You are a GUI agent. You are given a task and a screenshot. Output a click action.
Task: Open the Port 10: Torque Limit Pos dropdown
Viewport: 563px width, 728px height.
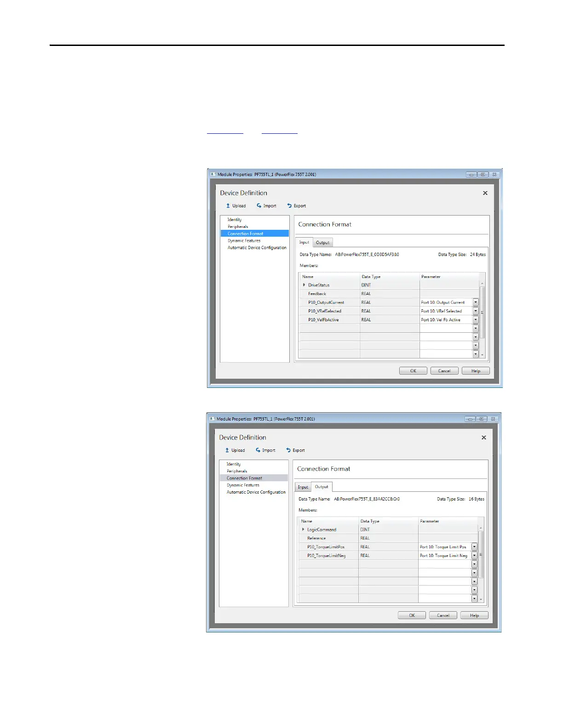[474, 547]
